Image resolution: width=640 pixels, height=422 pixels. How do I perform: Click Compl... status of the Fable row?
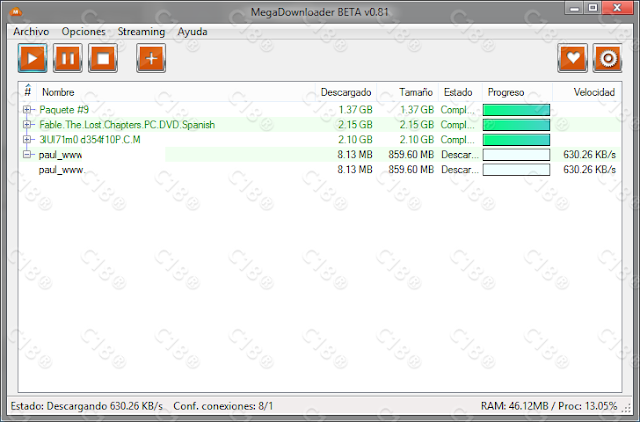pos(458,124)
